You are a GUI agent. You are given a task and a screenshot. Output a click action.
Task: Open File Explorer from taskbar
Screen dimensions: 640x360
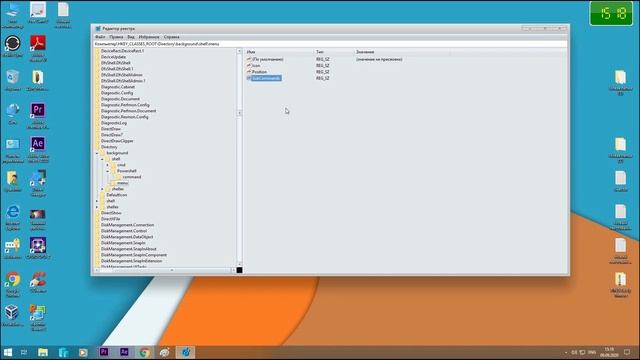coord(43,352)
